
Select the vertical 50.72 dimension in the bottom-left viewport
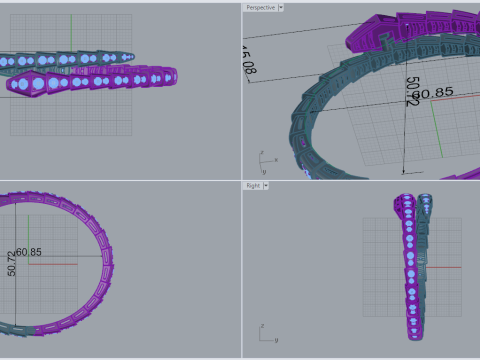point(11,264)
